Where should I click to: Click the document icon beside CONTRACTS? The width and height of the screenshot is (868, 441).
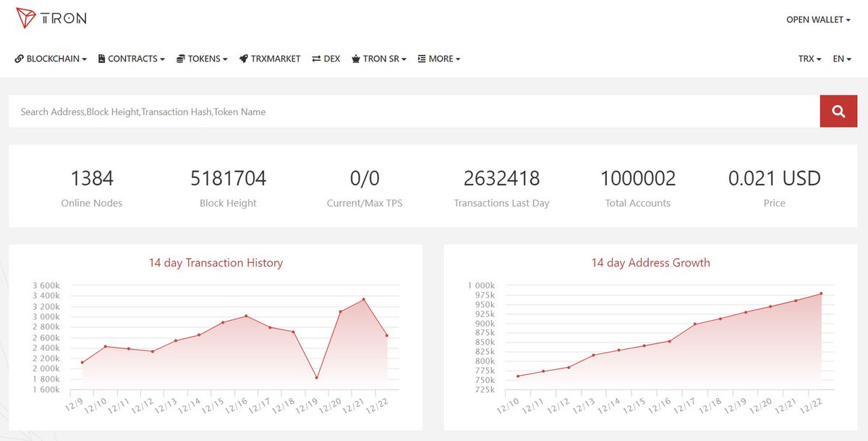tap(102, 59)
